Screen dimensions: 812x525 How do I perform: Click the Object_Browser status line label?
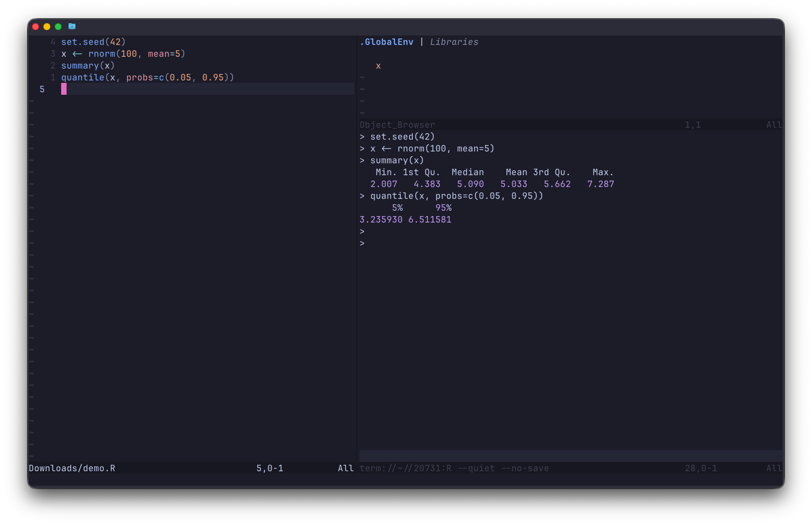click(x=397, y=125)
